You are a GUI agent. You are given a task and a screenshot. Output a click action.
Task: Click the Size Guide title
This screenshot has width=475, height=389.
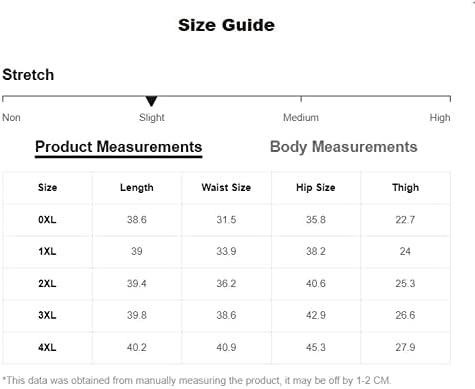tap(226, 25)
